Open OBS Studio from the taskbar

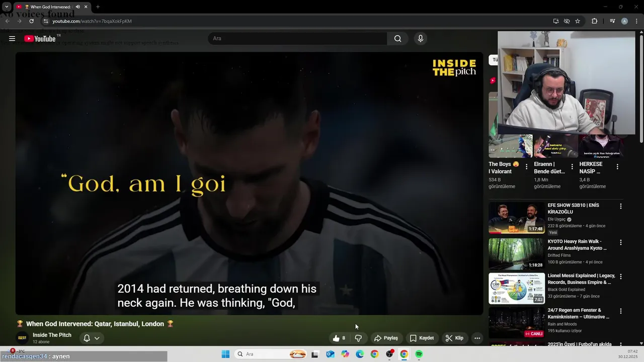(x=389, y=354)
